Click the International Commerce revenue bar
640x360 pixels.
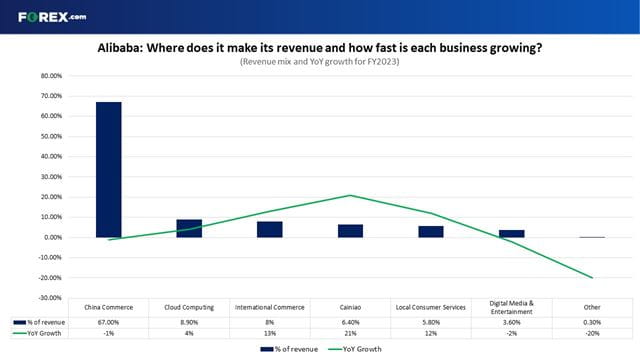269,229
